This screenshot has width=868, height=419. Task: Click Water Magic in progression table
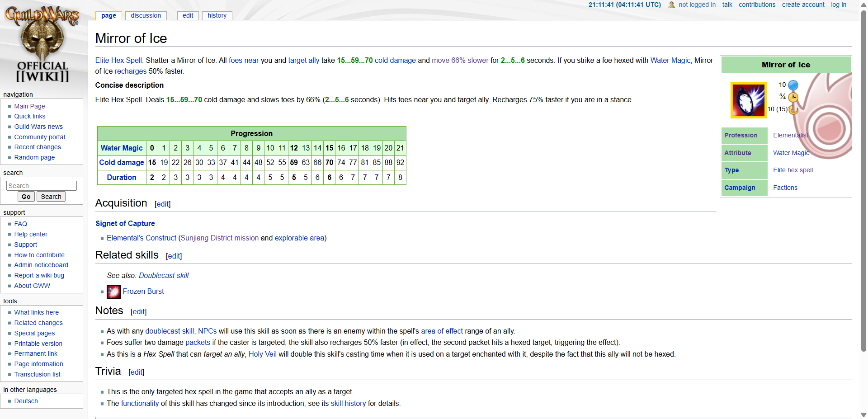(x=122, y=148)
